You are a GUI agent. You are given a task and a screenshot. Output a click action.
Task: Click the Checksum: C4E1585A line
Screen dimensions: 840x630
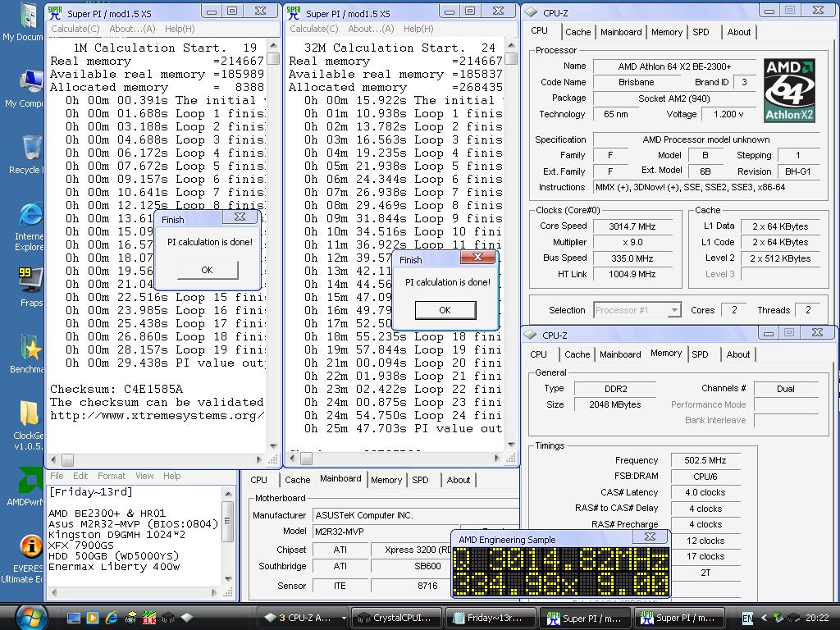116,389
